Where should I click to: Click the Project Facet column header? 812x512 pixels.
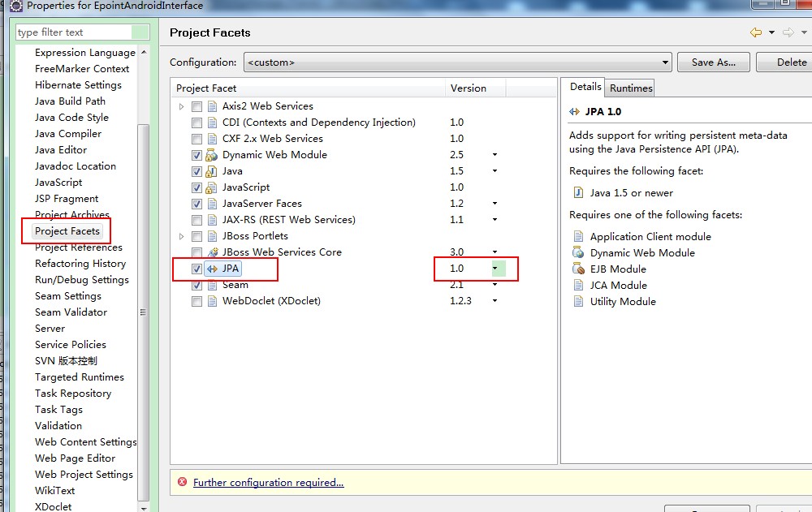(309, 88)
